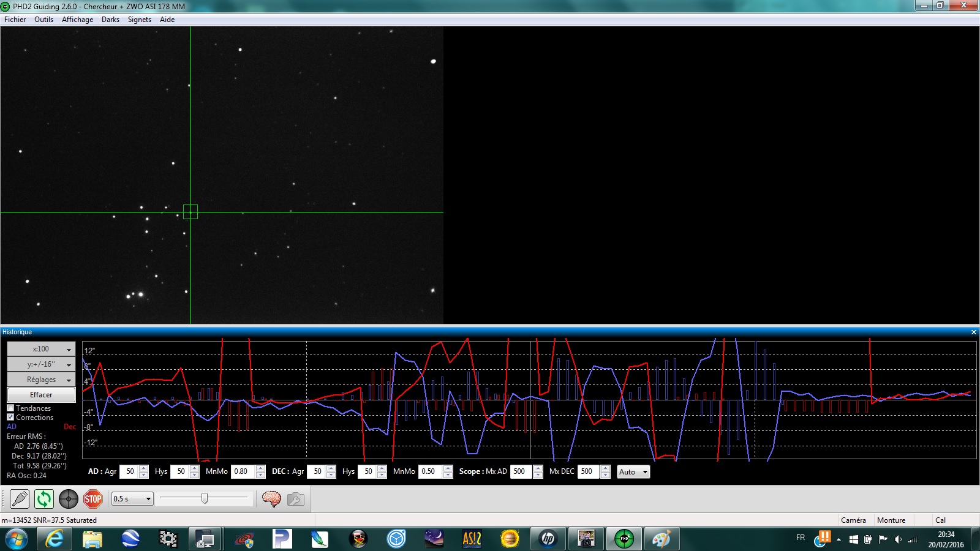Open the Jupiter planet taskbar icon
The height and width of the screenshot is (551, 980).
(x=510, y=539)
